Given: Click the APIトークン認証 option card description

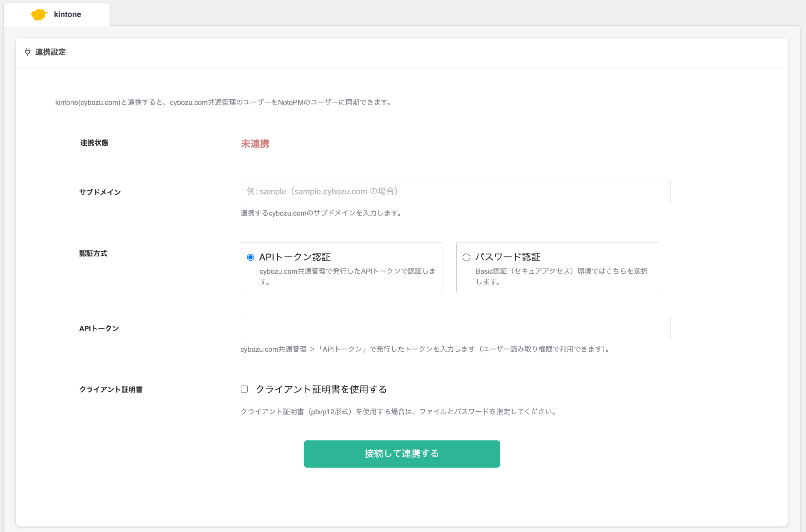Looking at the screenshot, I should 348,276.
